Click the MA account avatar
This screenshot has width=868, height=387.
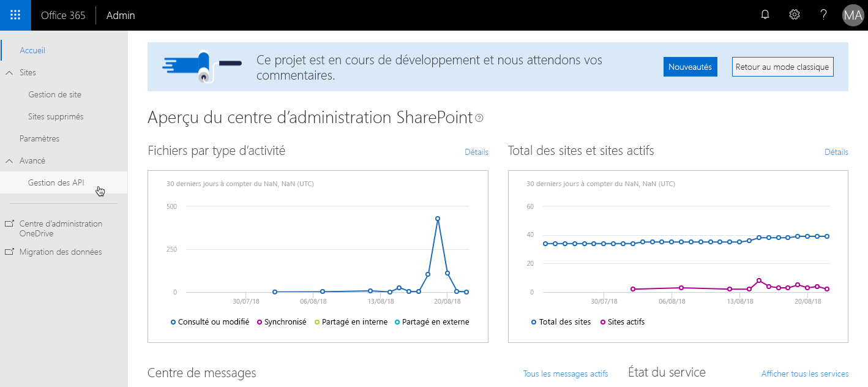853,15
